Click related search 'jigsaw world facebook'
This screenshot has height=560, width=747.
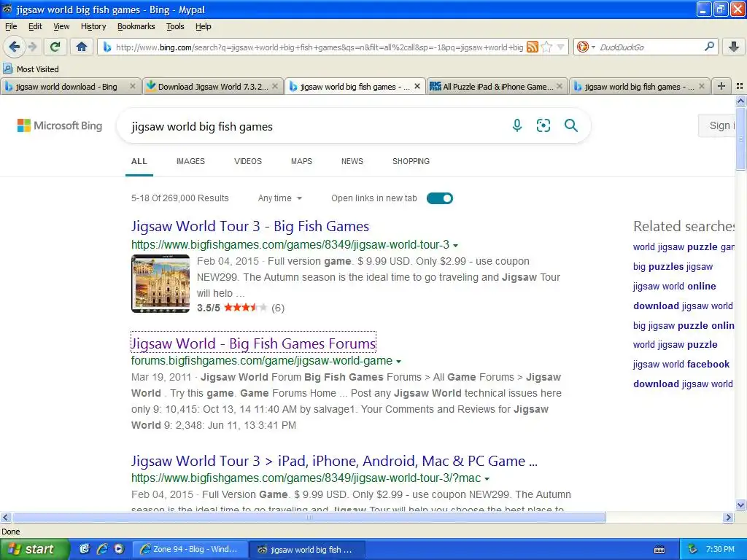(x=681, y=365)
